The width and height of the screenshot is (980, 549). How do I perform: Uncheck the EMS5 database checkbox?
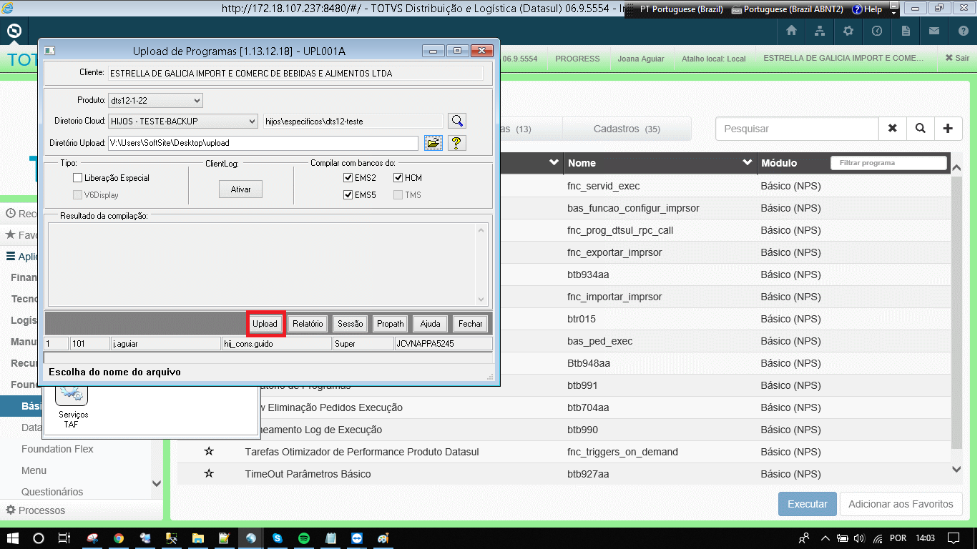click(348, 194)
